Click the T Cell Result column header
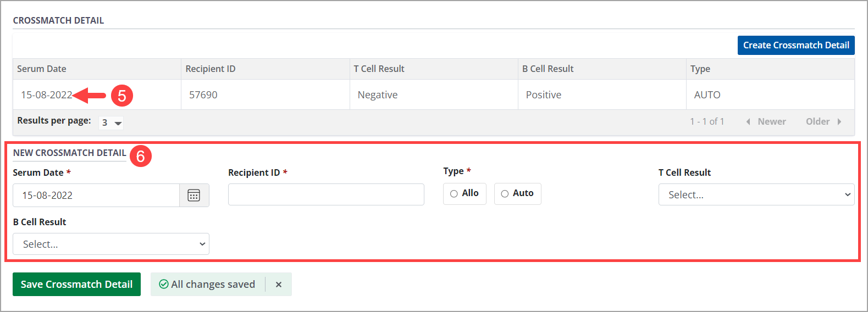This screenshot has height=312, width=868. [x=379, y=69]
